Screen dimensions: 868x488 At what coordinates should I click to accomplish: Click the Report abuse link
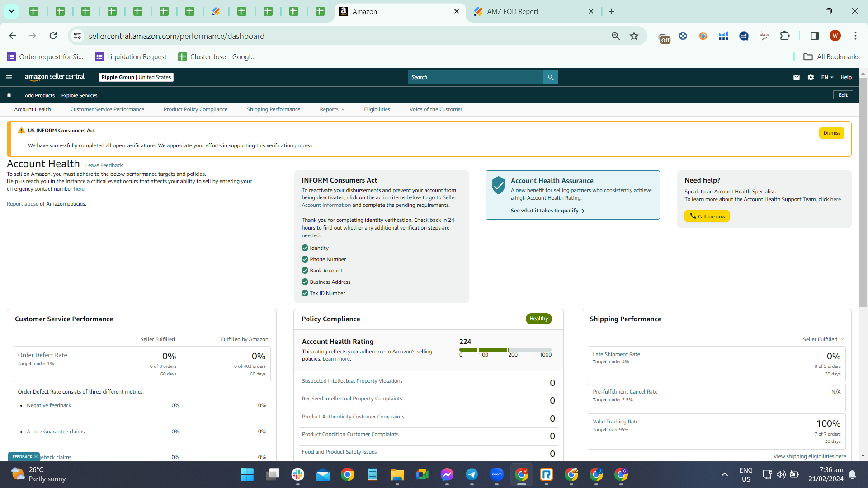click(x=23, y=204)
